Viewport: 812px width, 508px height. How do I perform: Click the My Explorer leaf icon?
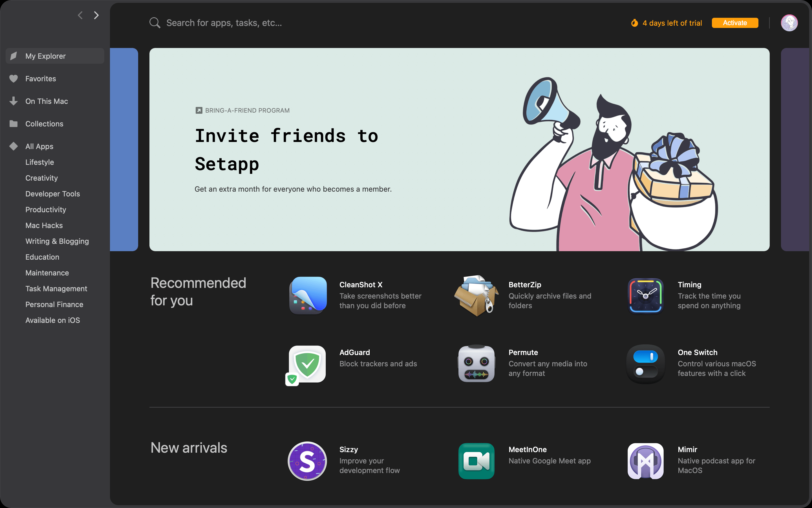pos(14,56)
